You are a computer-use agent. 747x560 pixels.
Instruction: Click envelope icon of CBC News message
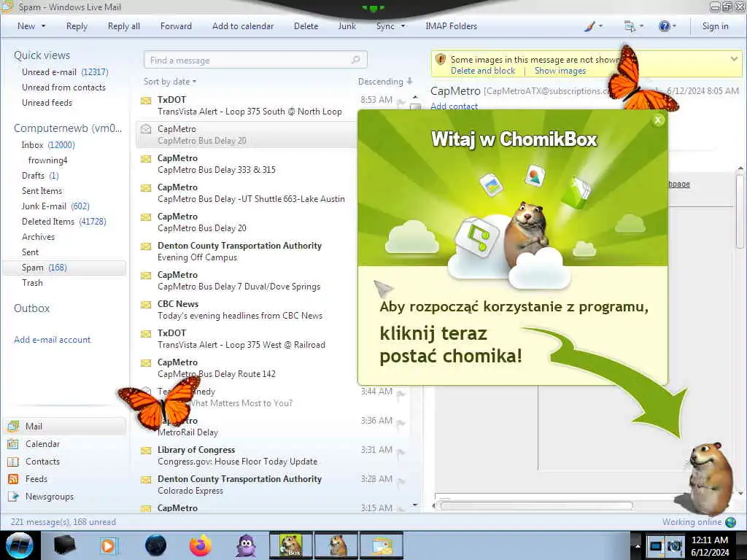[x=146, y=305]
